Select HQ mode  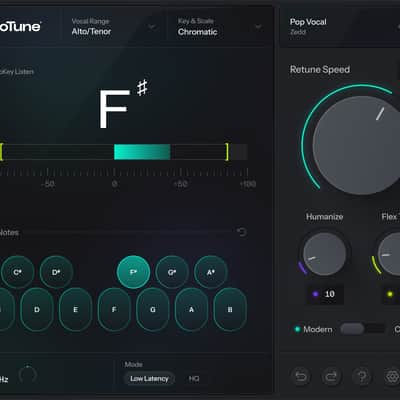tap(194, 379)
